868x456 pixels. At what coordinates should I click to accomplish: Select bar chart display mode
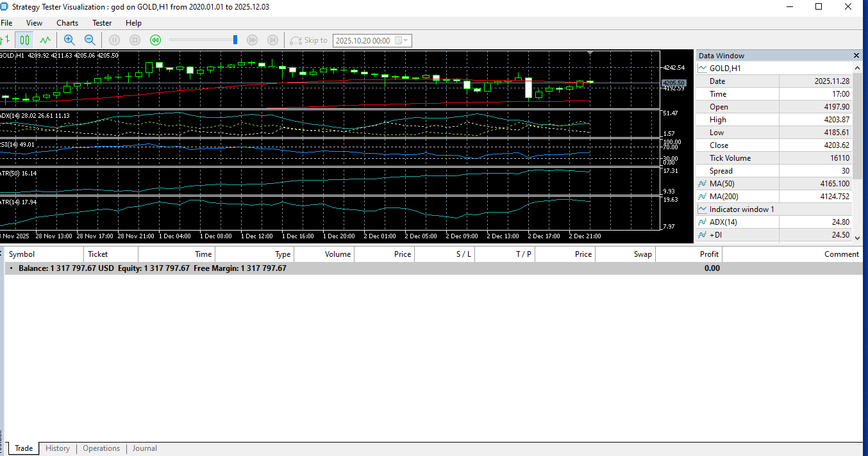(6, 40)
